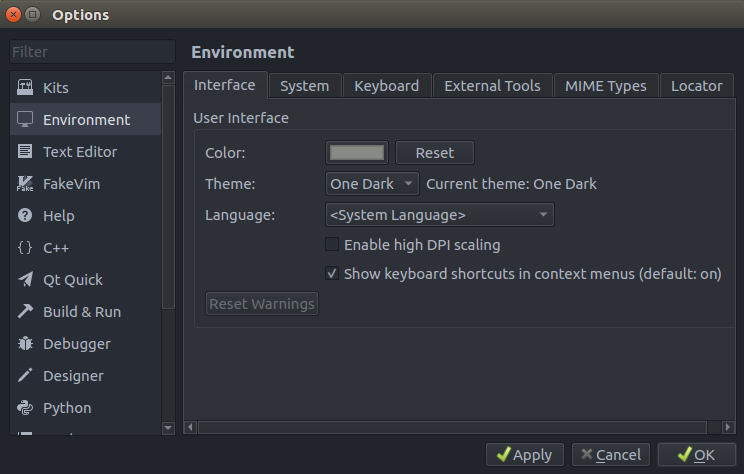This screenshot has height=474, width=744.
Task: Click the Reset color button
Action: click(x=435, y=153)
